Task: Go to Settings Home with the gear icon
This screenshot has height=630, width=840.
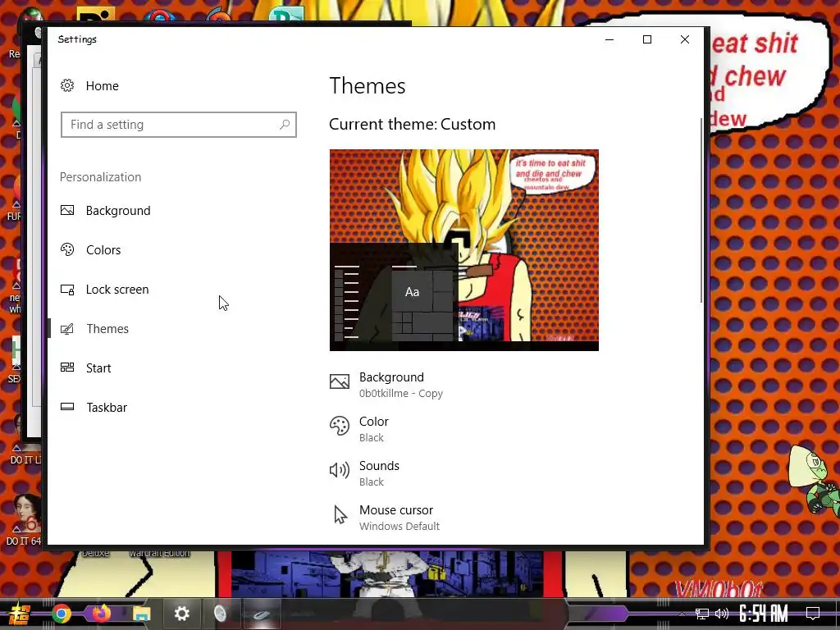Action: [x=67, y=85]
